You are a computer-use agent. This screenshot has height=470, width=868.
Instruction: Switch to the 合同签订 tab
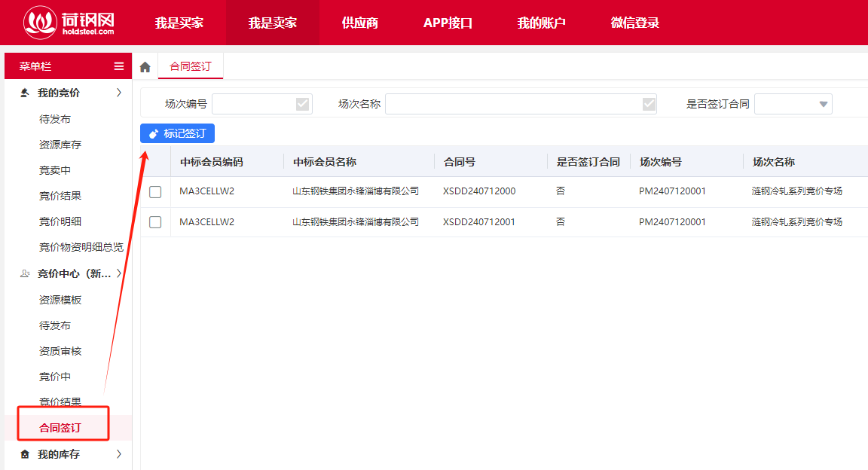(191, 66)
